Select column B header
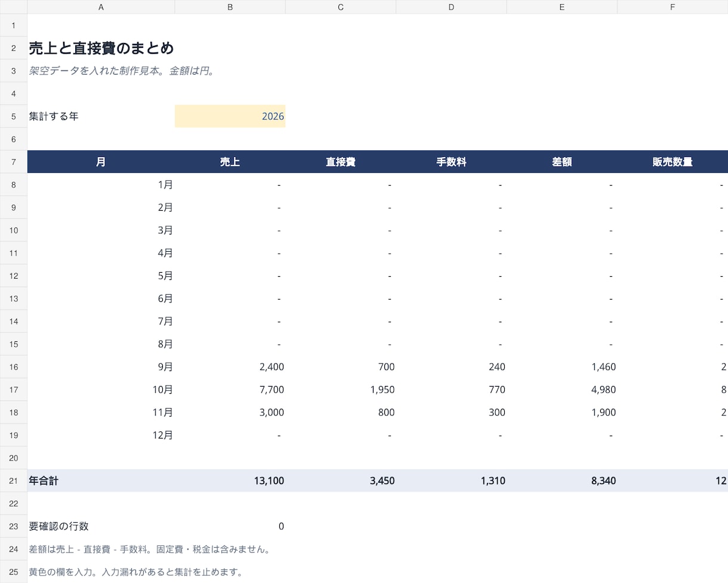 point(230,7)
